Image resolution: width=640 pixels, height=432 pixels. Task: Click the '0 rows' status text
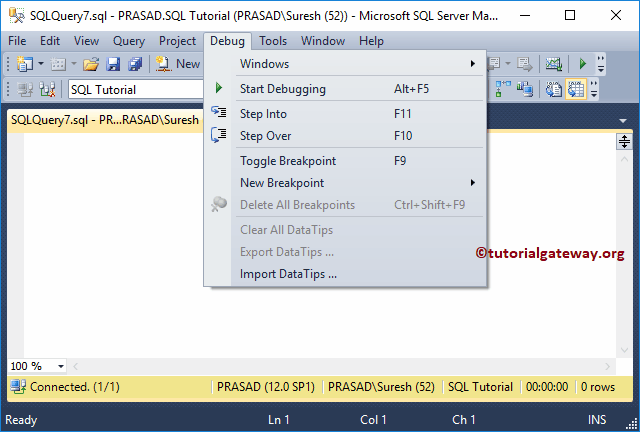point(598,387)
